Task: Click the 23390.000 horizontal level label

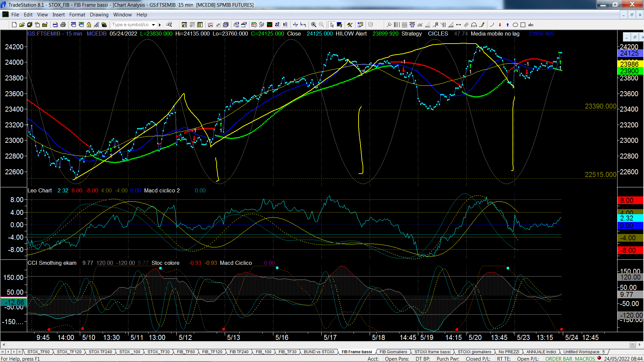Action: tap(600, 106)
